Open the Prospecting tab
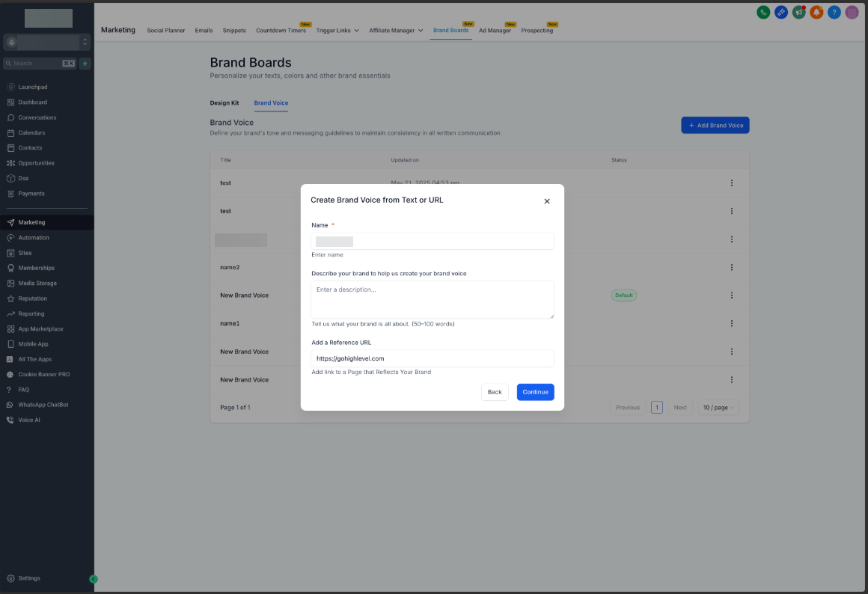The image size is (868, 594). click(537, 31)
